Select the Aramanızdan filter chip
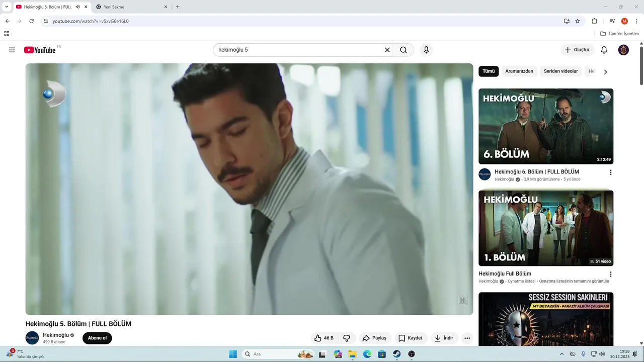 519,71
